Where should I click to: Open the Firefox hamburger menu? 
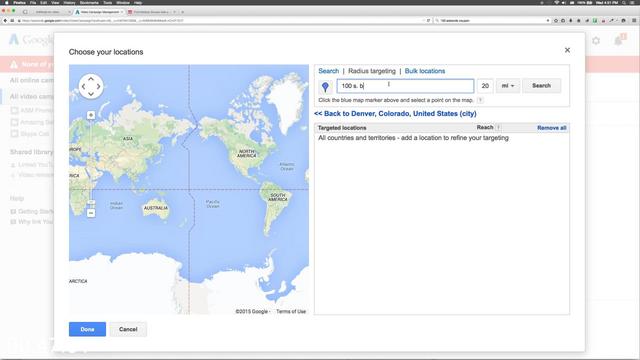[x=634, y=20]
